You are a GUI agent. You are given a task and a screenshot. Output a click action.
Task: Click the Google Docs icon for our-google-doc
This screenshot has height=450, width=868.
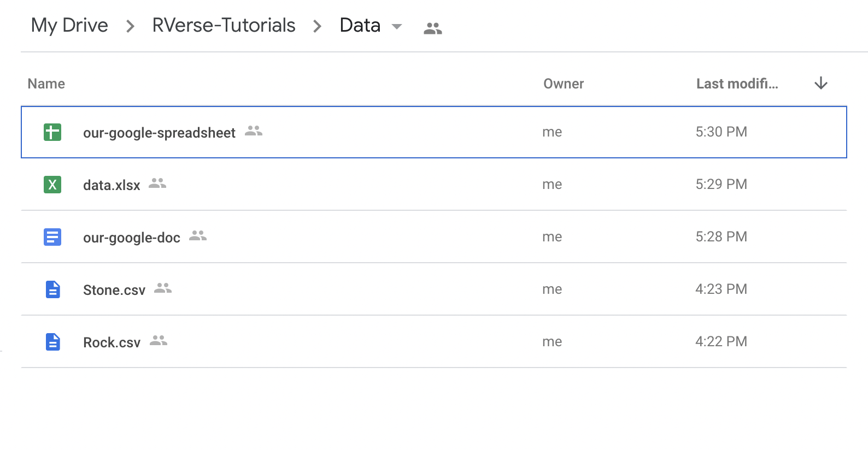point(52,237)
